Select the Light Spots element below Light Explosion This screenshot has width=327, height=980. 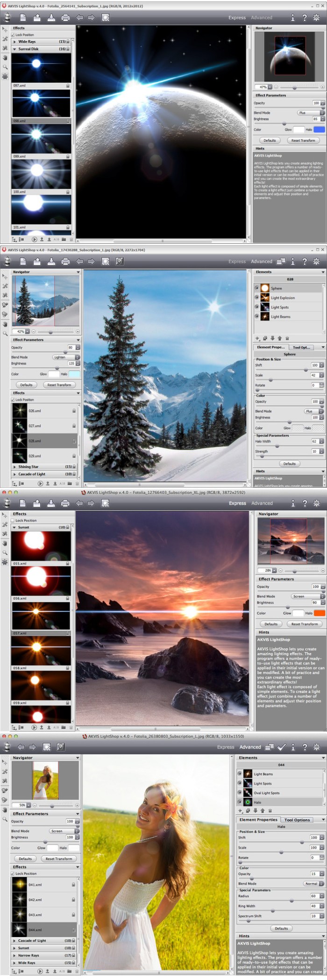coord(279,307)
